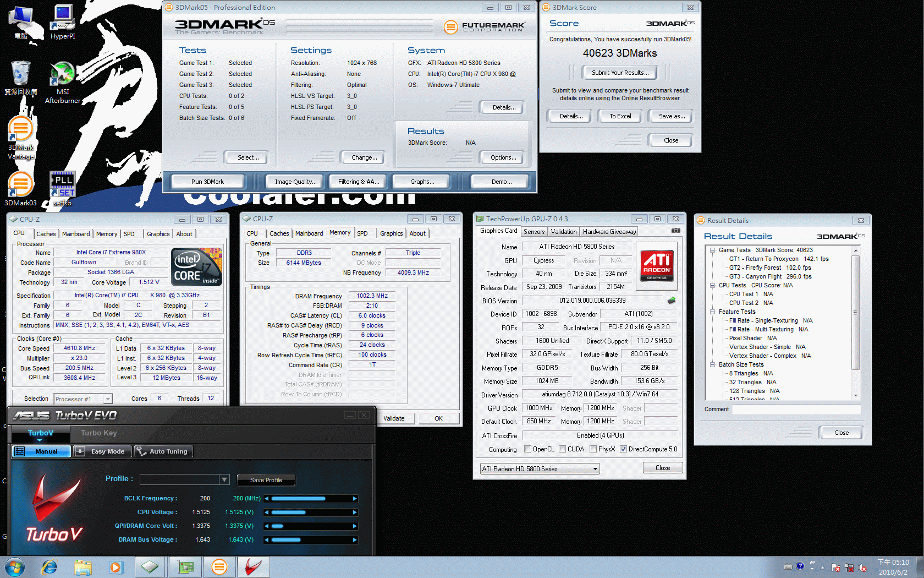Viewport: 924px width, 578px height.
Task: Collapse the Game Tests tree node
Action: click(x=712, y=250)
